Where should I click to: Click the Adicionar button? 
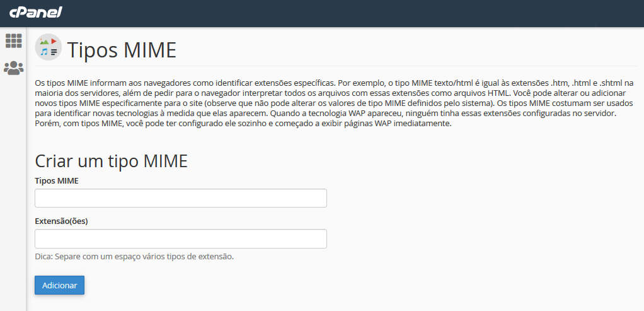pyautogui.click(x=60, y=285)
